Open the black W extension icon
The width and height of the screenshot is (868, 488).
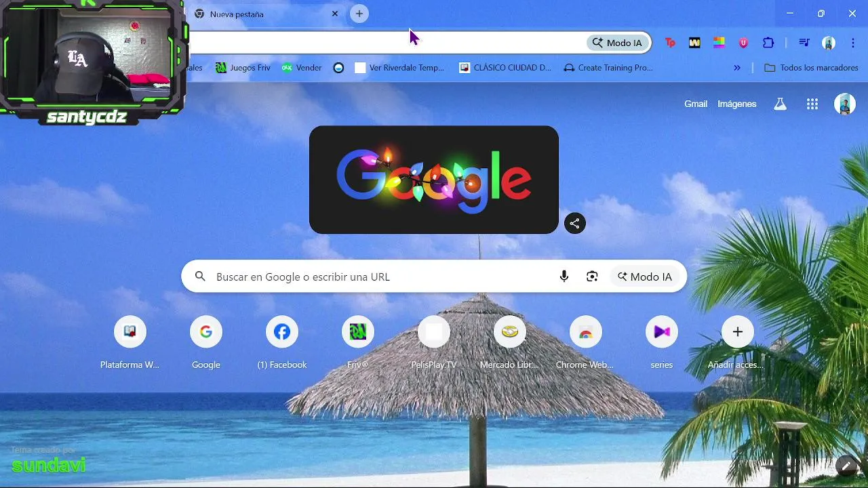click(x=694, y=43)
